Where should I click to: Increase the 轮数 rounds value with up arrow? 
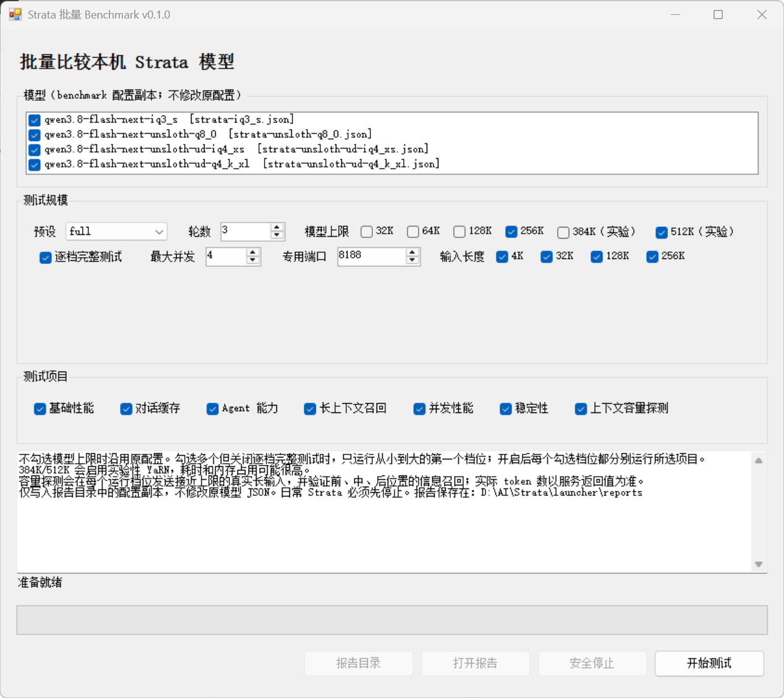[277, 227]
